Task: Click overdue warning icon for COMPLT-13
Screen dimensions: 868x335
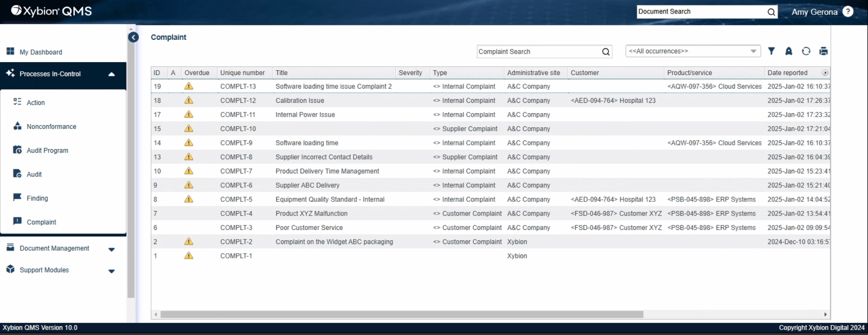Action: pos(189,86)
